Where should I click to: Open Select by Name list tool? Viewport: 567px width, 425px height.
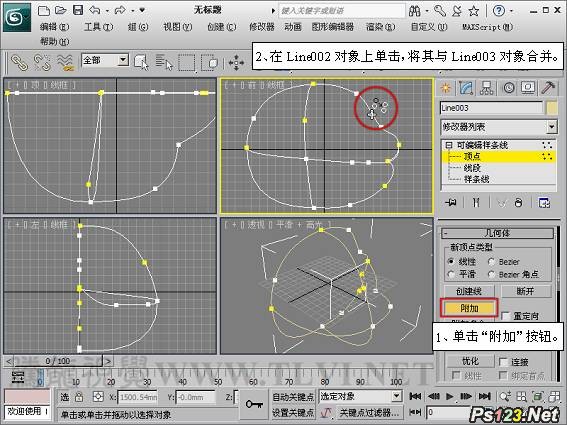(x=164, y=62)
